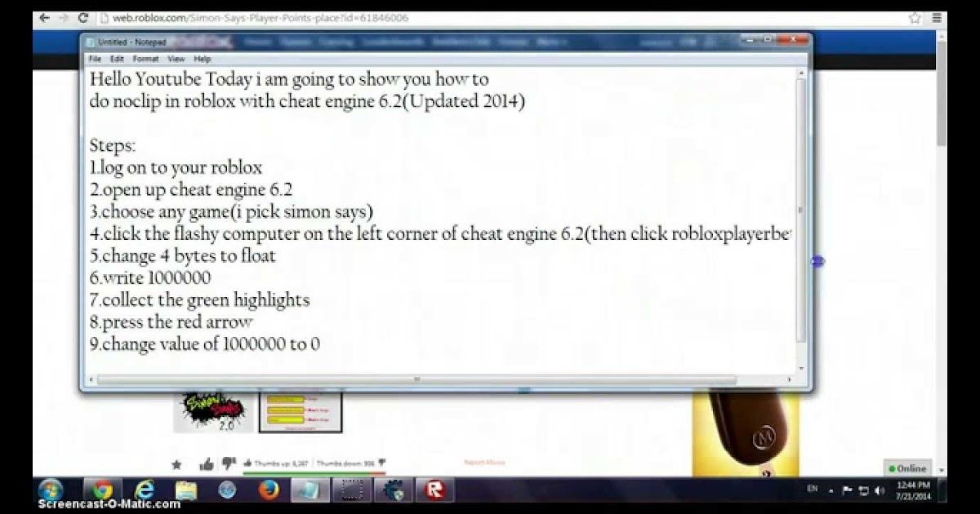Image resolution: width=980 pixels, height=514 pixels.
Task: Click the ice cream advertisement banner
Action: click(x=746, y=433)
